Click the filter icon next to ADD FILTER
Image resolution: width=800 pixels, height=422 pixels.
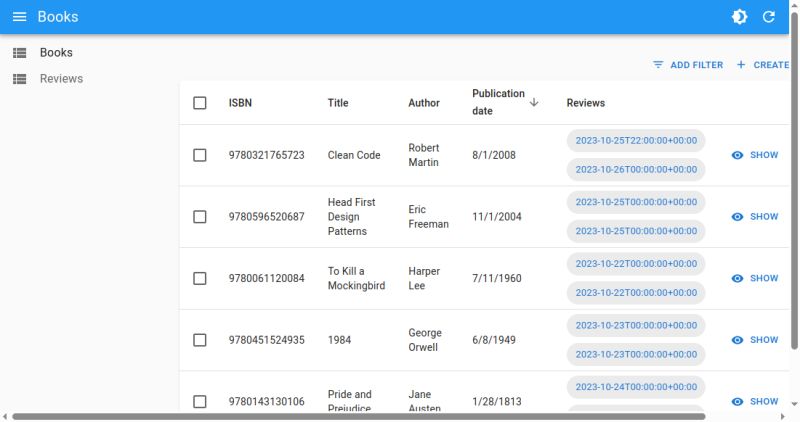coord(658,65)
